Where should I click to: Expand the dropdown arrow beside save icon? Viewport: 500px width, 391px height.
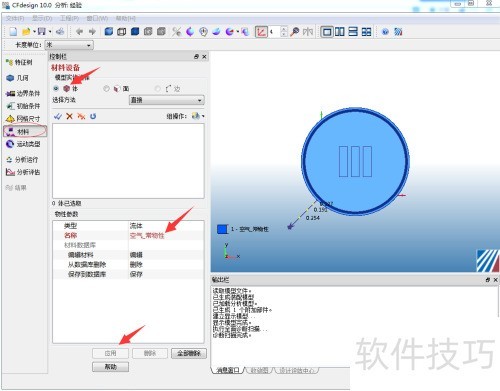[x=50, y=32]
